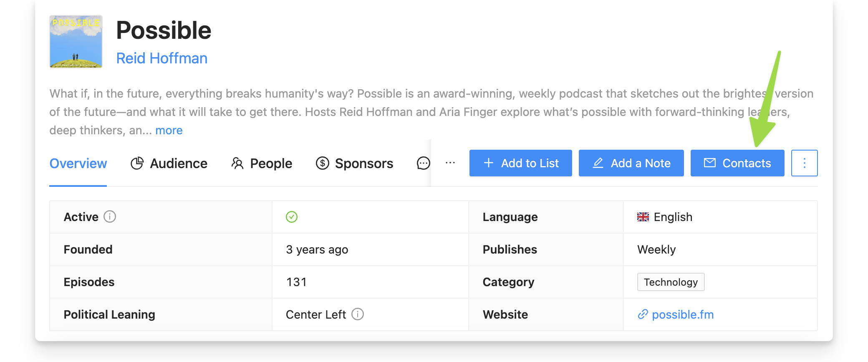Click the UK flag icon beside English

[x=643, y=217]
